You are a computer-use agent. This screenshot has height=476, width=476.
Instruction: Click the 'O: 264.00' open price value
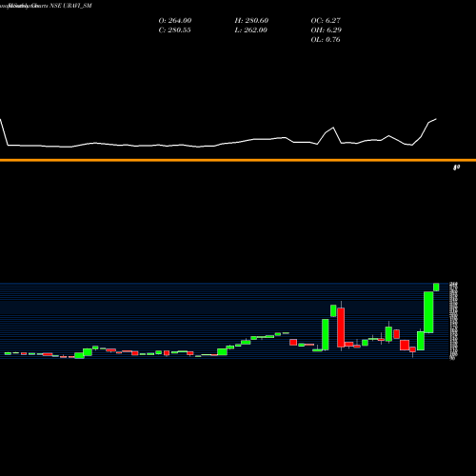coord(175,21)
